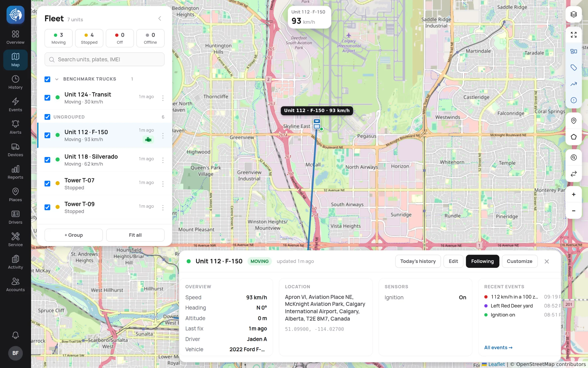
Task: Open All events link
Action: 498,347
